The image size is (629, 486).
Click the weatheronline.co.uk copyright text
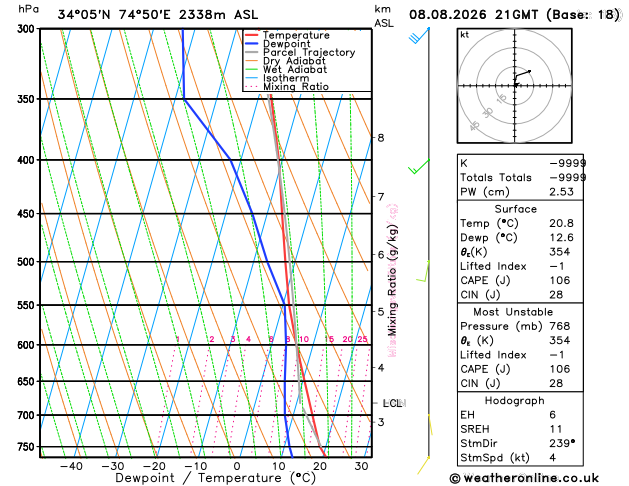click(524, 478)
